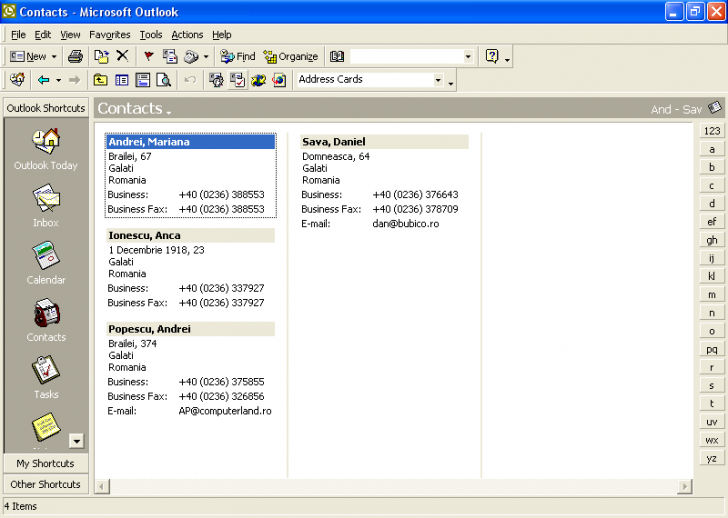
Task: Open Inbox from the Outlook shortcut bar
Action: click(46, 205)
